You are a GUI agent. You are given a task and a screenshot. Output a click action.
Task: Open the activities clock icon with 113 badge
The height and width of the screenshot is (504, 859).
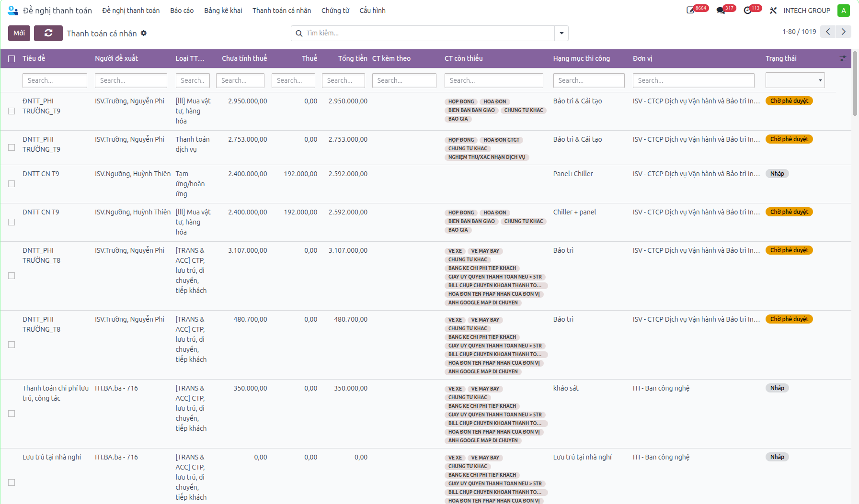tap(747, 10)
